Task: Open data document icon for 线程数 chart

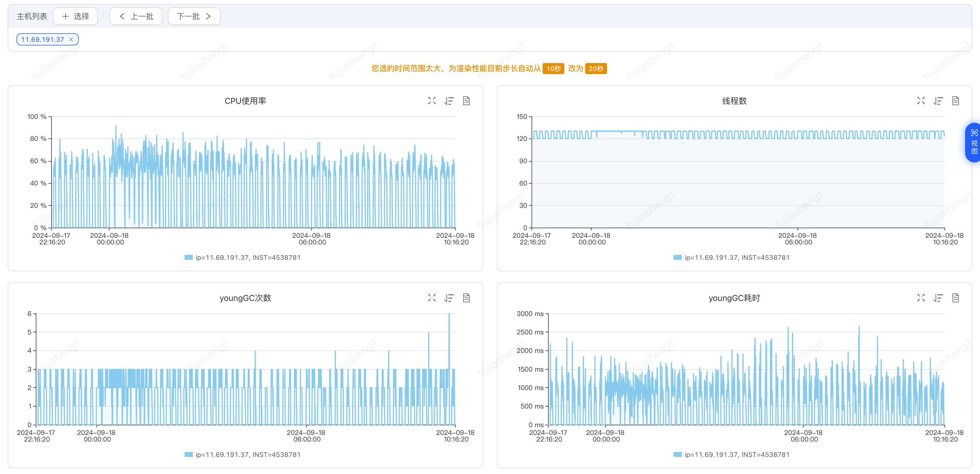Action: click(955, 101)
